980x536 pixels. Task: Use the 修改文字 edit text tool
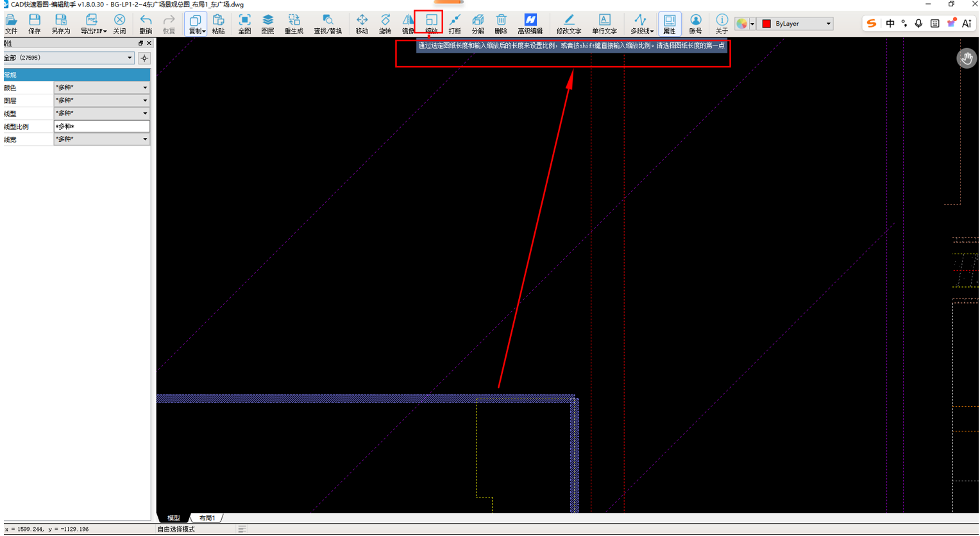coord(568,24)
